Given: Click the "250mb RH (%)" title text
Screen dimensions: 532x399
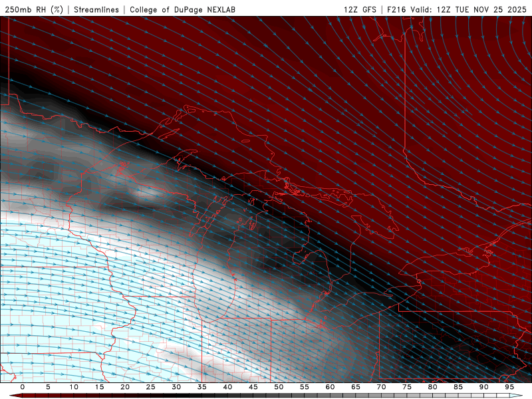Looking at the screenshot, I should pyautogui.click(x=34, y=9).
